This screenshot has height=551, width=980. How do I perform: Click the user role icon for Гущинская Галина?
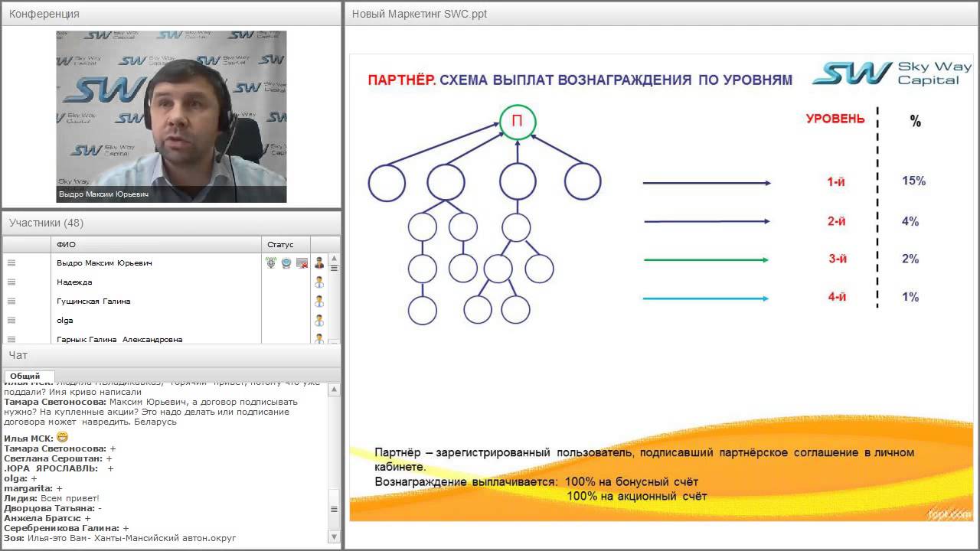point(319,301)
